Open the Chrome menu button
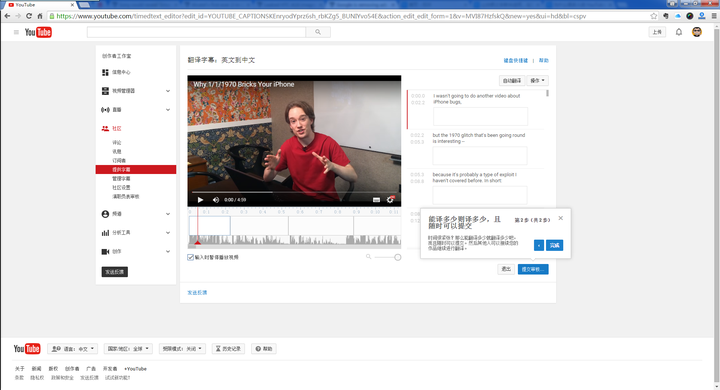This screenshot has height=390, width=720. 714,16
